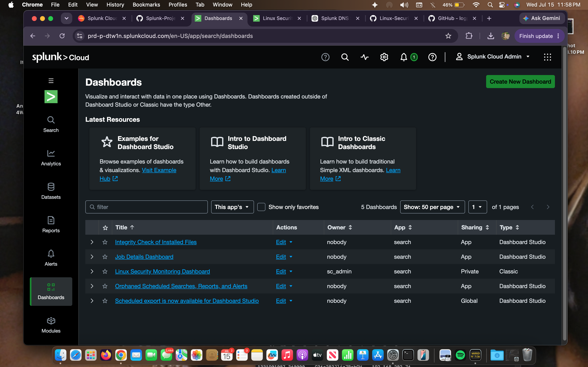The image size is (588, 367).
Task: Enable Show only favorites checkbox
Action: 261,207
